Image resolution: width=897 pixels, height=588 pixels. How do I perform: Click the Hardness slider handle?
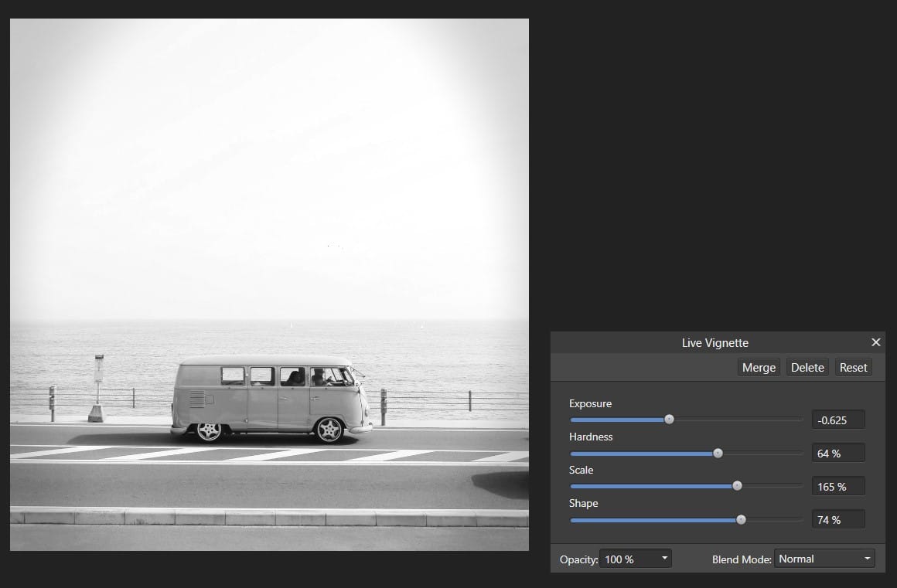[x=718, y=453]
